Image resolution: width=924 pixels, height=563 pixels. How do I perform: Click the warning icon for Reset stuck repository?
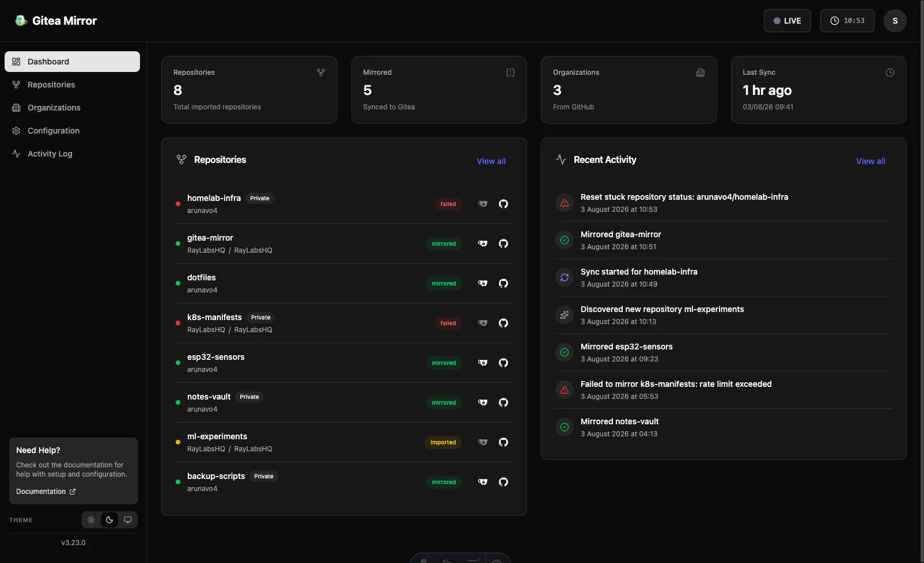(565, 203)
